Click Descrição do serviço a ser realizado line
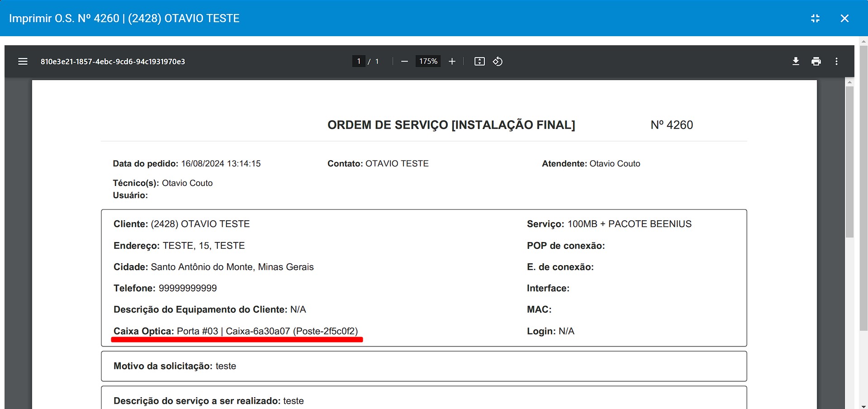Image resolution: width=868 pixels, height=409 pixels. 209,401
